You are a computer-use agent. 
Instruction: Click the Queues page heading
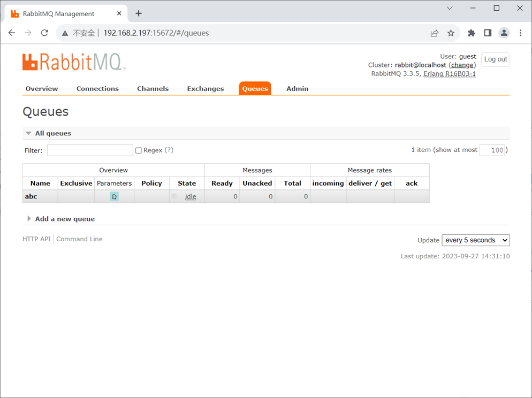coord(45,111)
